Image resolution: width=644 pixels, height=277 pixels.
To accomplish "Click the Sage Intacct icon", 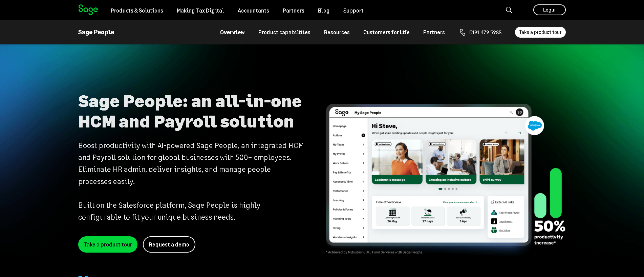I will click(x=494, y=221).
